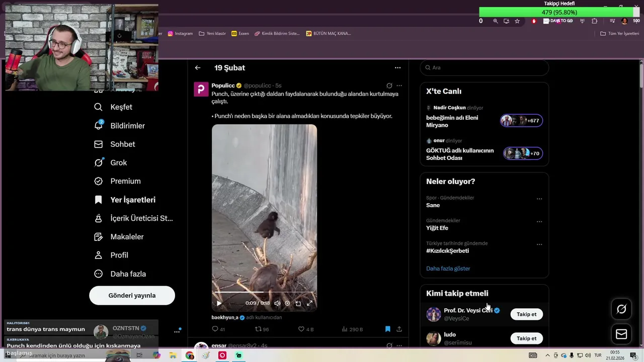Follow Prof. Dr. Veysi Ceri
The height and width of the screenshot is (362, 644).
[526, 314]
